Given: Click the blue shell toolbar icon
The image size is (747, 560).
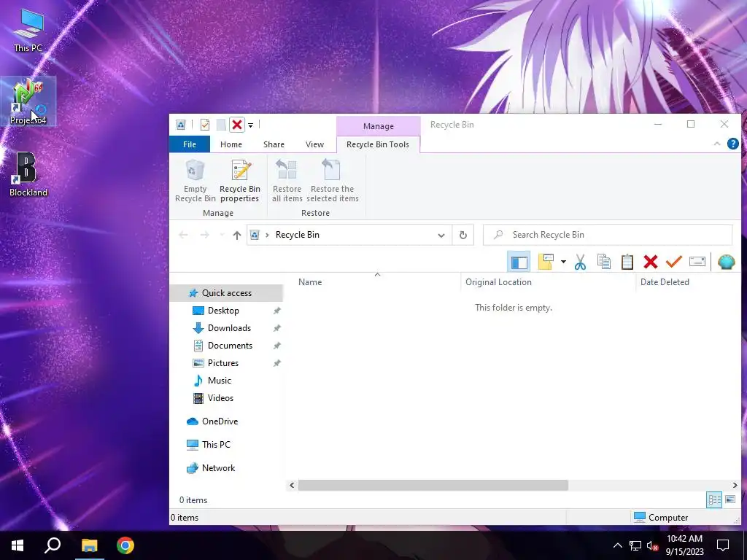Looking at the screenshot, I should (726, 262).
